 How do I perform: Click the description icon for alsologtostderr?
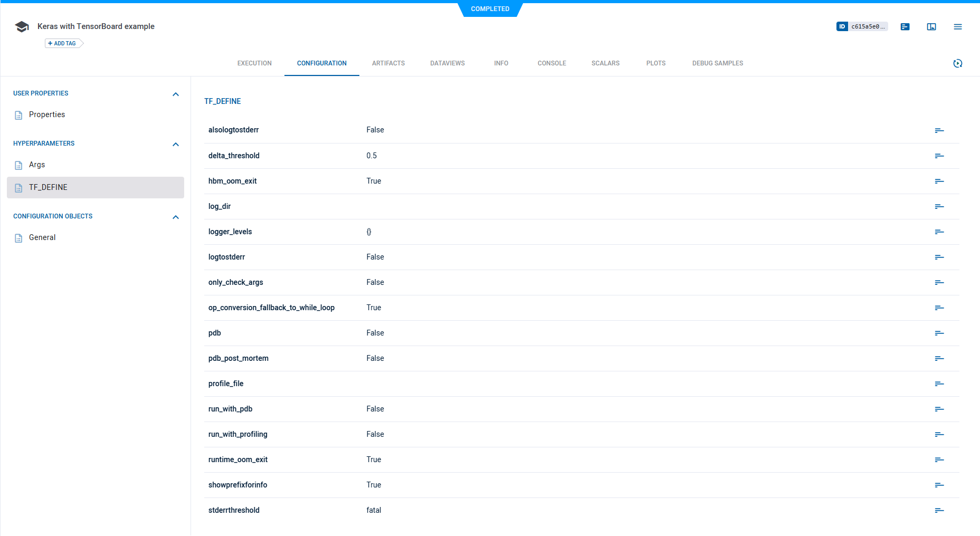939,130
